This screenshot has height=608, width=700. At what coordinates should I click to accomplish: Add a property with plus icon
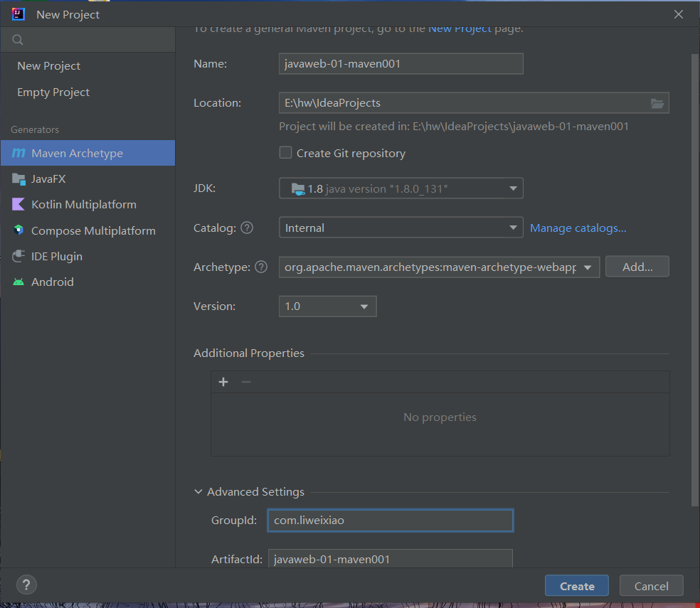[223, 382]
